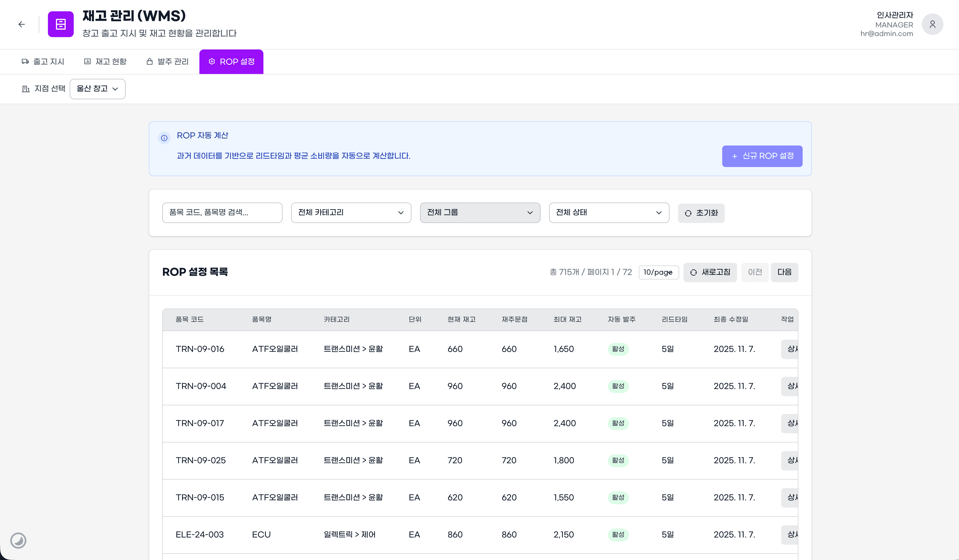Go to the 발주 관리 tab
959x560 pixels.
coord(167,62)
